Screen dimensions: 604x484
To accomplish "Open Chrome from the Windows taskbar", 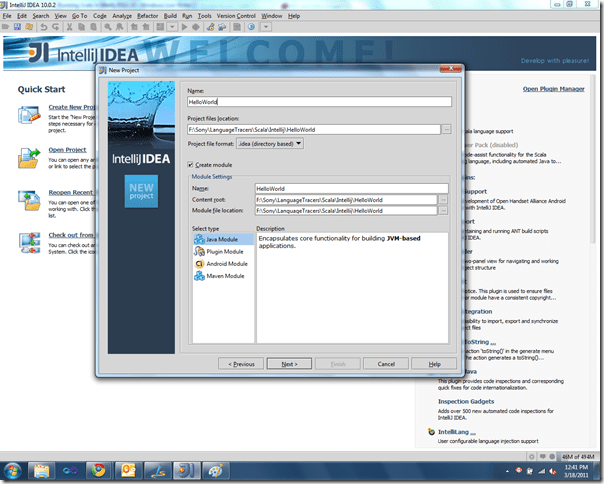I will pyautogui.click(x=97, y=469).
